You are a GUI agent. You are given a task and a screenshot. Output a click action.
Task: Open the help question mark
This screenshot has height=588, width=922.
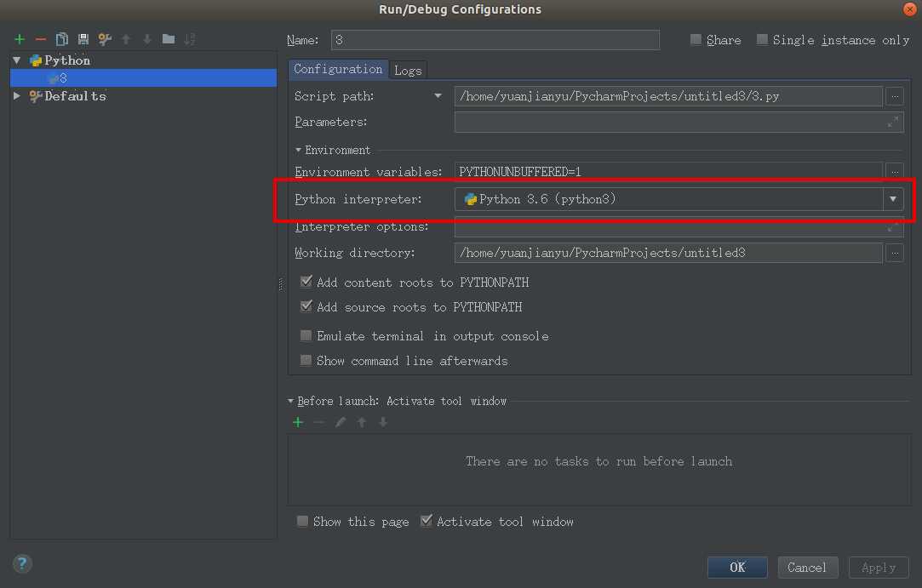(x=22, y=563)
